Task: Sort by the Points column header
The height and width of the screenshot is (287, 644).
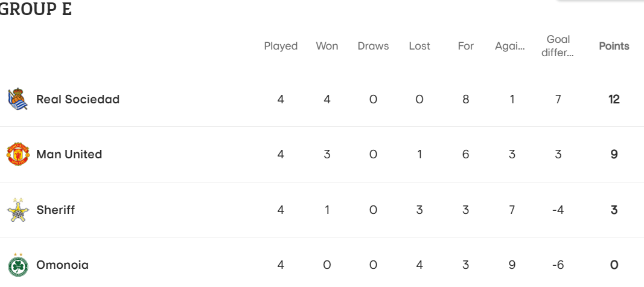Action: pyautogui.click(x=614, y=46)
